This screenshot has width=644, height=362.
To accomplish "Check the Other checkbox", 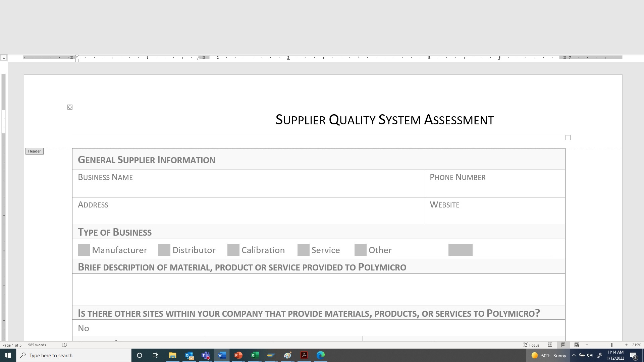I will click(361, 250).
